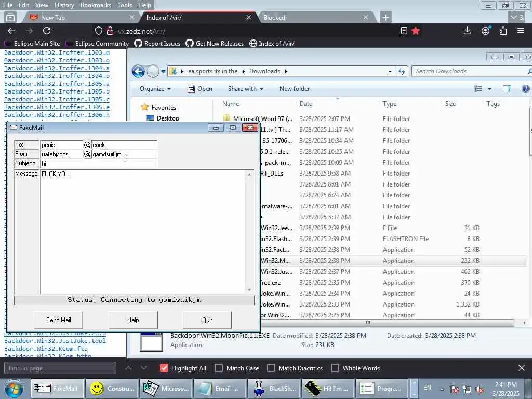Open Backdoor.Win32.KCom.ftp link
Viewport: 532px width, 399px height.
point(46,349)
